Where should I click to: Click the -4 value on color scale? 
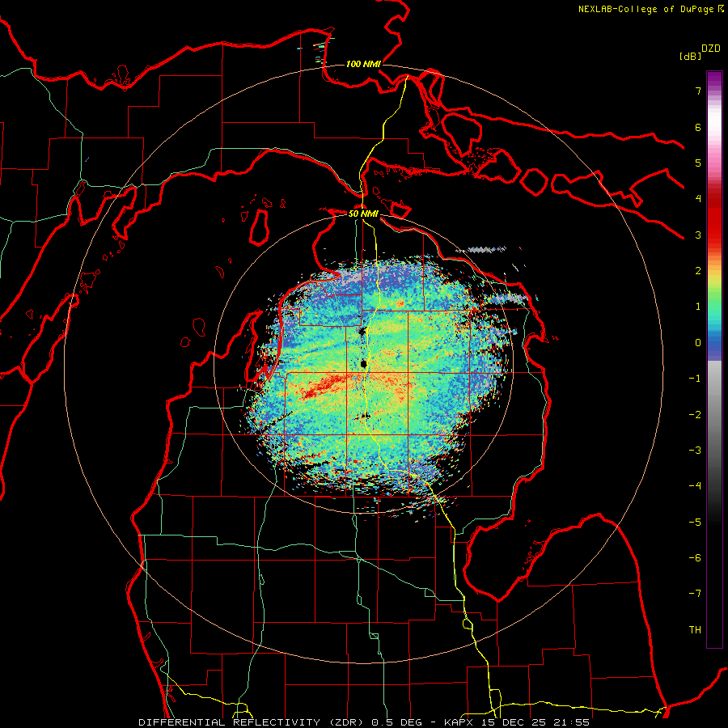[x=695, y=485]
